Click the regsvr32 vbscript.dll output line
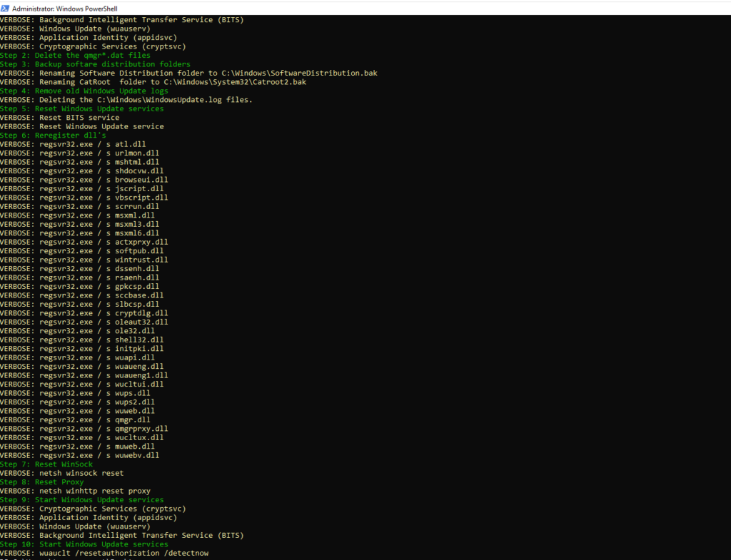Screen dimensions: 731x560 click(84, 198)
